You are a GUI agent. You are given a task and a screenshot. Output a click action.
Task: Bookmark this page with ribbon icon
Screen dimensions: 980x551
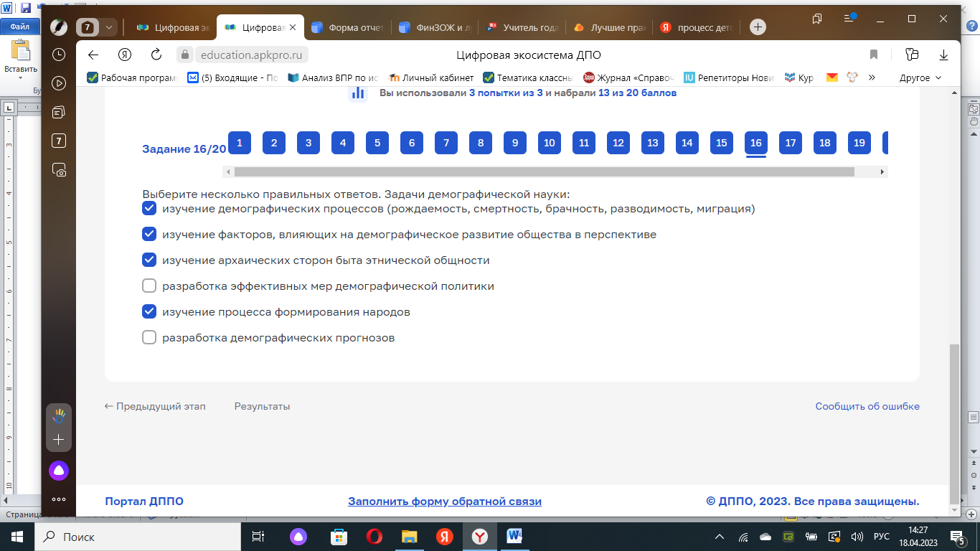tap(874, 55)
